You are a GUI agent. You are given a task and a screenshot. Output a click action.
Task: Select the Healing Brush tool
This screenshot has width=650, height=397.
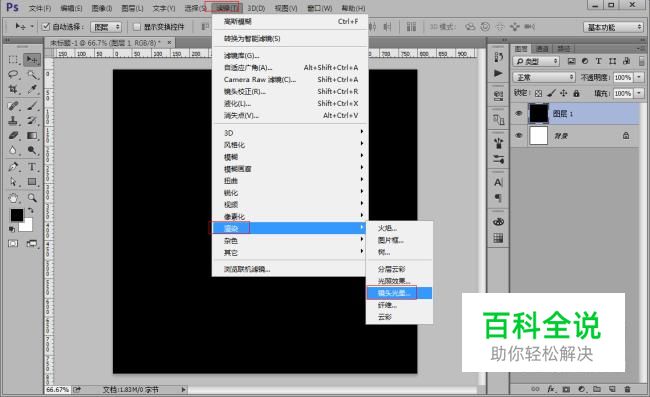point(13,106)
